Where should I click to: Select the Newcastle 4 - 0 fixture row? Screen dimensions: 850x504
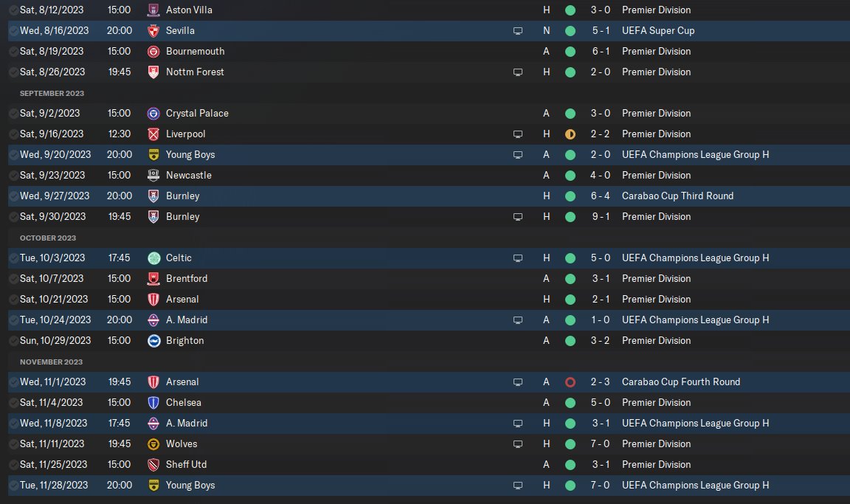coord(429,176)
